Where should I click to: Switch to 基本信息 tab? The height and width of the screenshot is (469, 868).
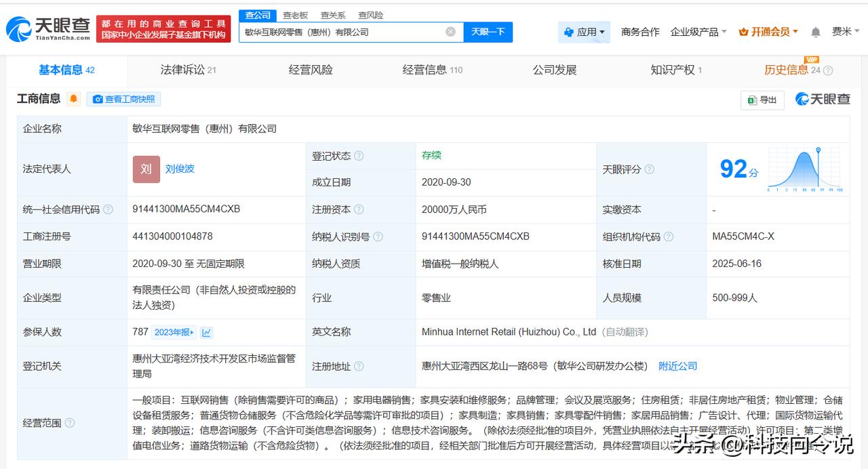tap(66, 70)
